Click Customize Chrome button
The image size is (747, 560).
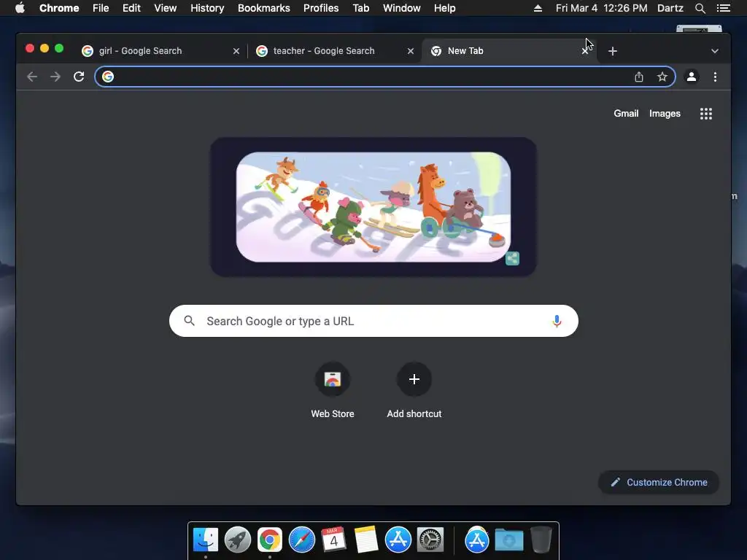click(659, 483)
